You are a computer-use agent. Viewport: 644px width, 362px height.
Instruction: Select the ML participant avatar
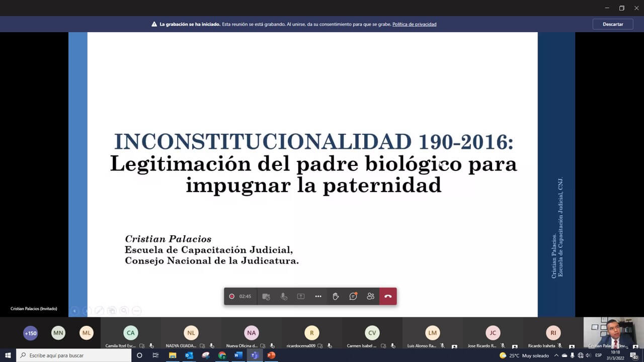[87, 333]
